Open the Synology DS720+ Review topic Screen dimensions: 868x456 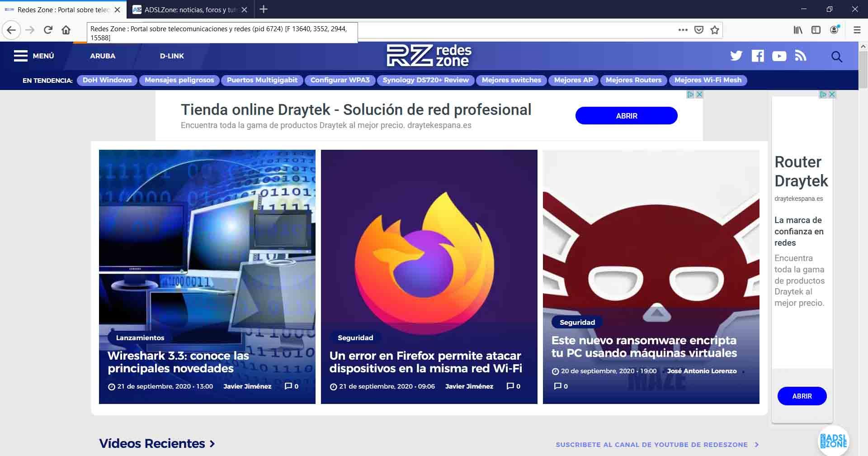[x=426, y=80]
